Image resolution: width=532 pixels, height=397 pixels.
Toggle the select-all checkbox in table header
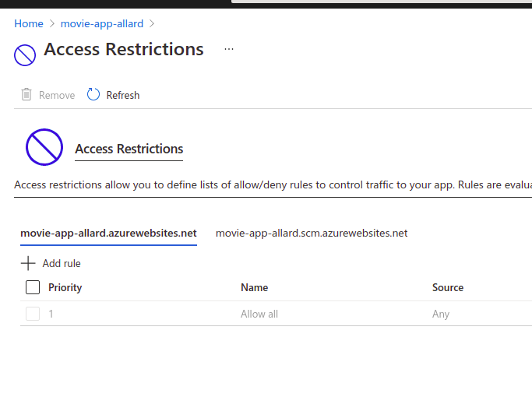[x=33, y=287]
